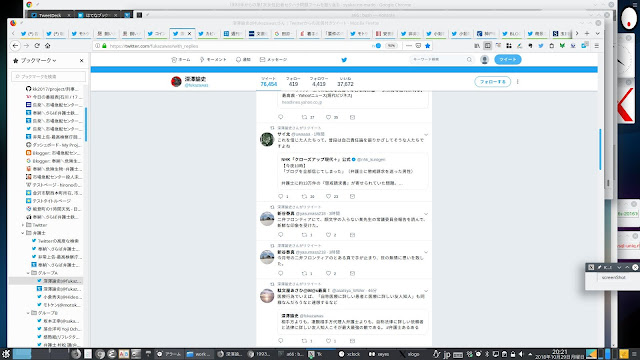Image resolution: width=640 pixels, height=360 pixels.
Task: Click the bookmarks sidebar scrollbar thumb
Action: (86, 124)
